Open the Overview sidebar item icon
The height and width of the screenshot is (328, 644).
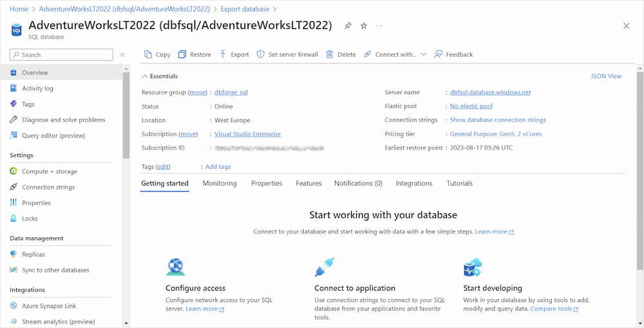(x=14, y=73)
